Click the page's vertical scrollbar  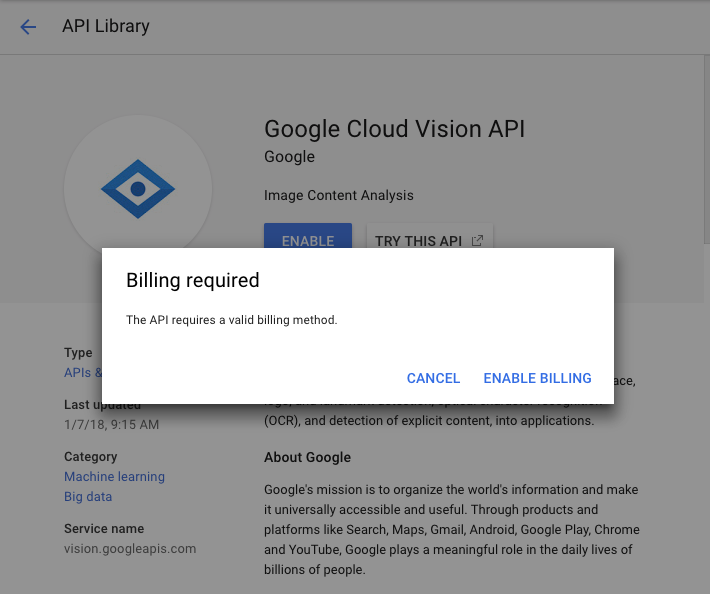coord(707,149)
